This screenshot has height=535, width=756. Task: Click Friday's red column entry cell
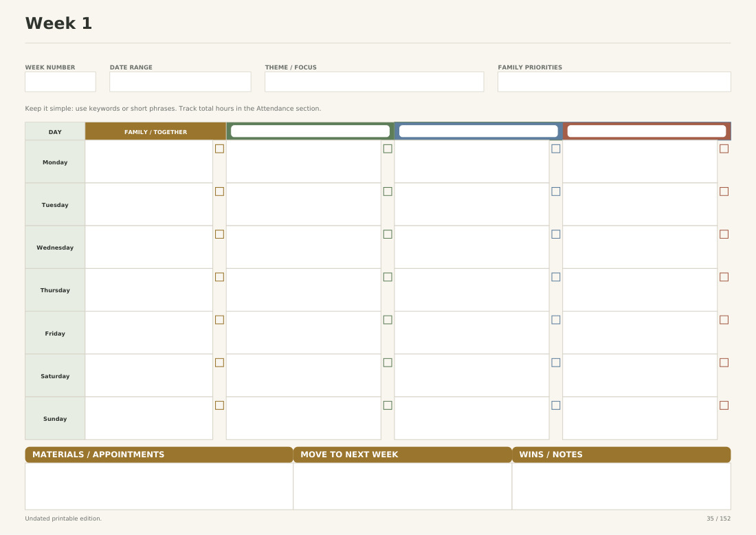[641, 333]
